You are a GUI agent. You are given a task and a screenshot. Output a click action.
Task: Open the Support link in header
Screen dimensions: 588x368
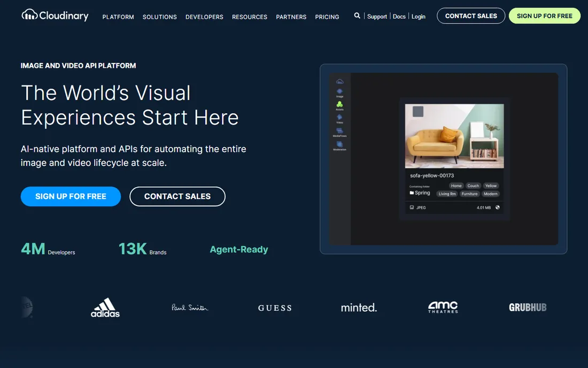(x=377, y=17)
